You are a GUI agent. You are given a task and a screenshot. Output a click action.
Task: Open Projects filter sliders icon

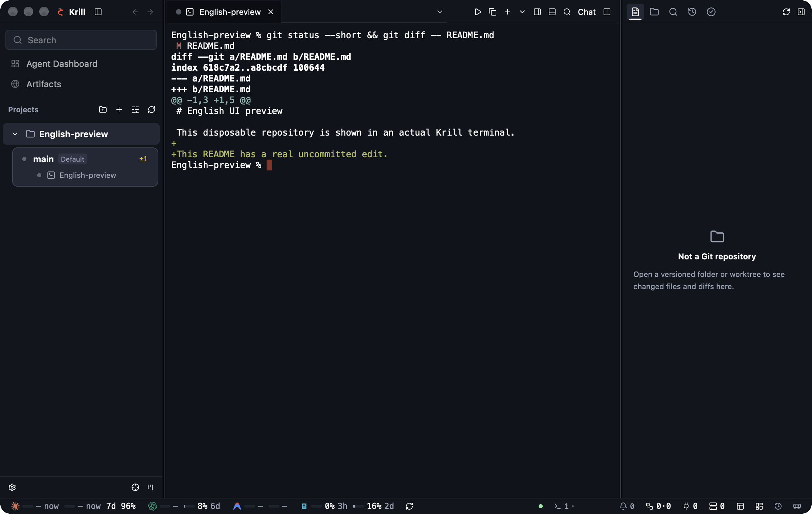coord(135,110)
